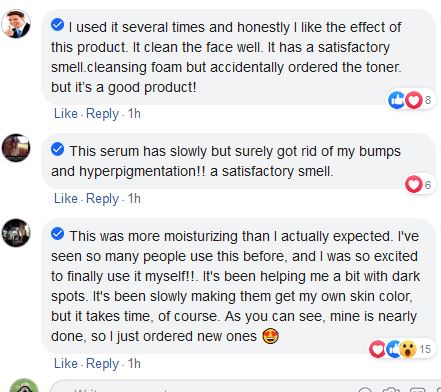441x392 pixels.
Task: View profile picture of serum commenter
Action: point(16,148)
